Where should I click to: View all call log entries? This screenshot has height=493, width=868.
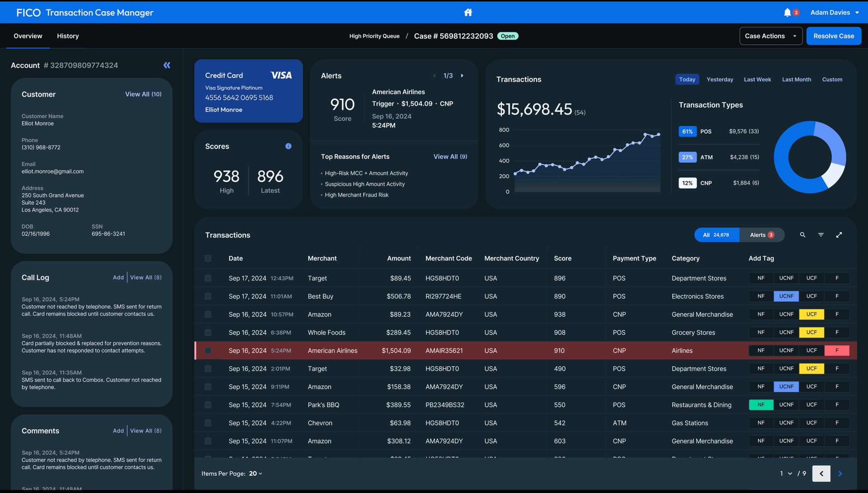point(146,277)
